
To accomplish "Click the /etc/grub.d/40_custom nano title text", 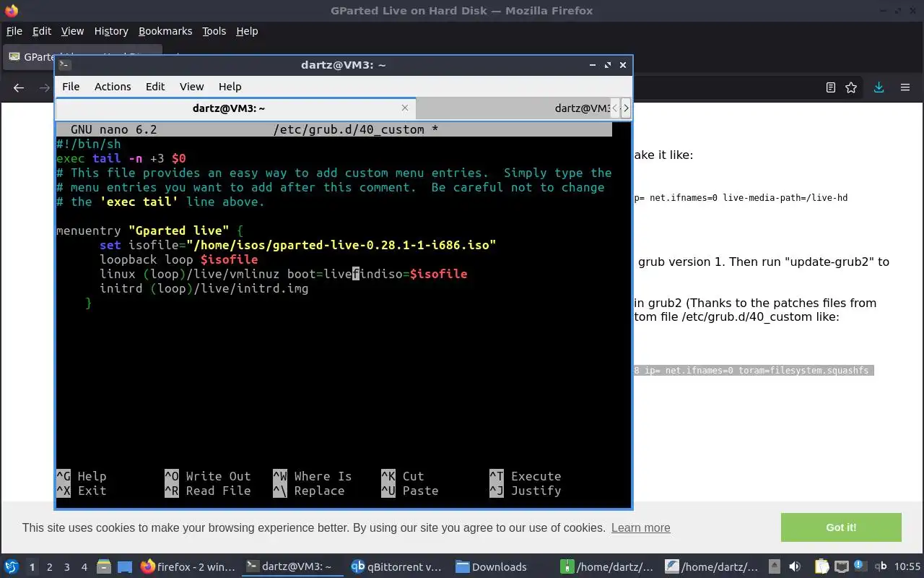I will pos(356,129).
